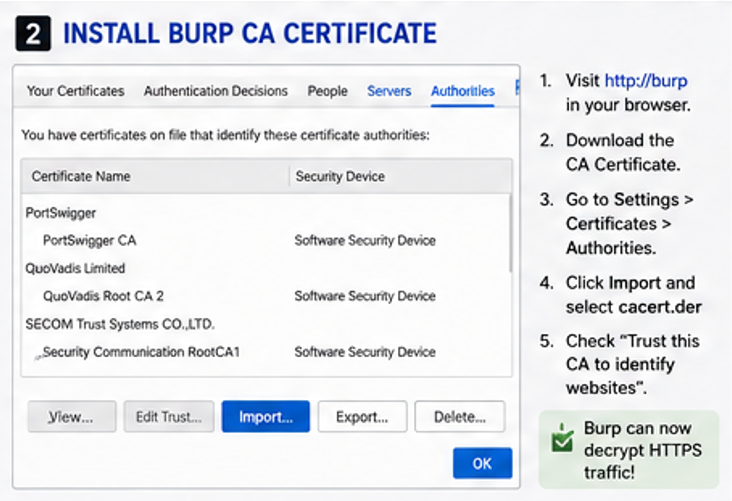
Task: Switch to the Servers tab
Action: point(389,91)
